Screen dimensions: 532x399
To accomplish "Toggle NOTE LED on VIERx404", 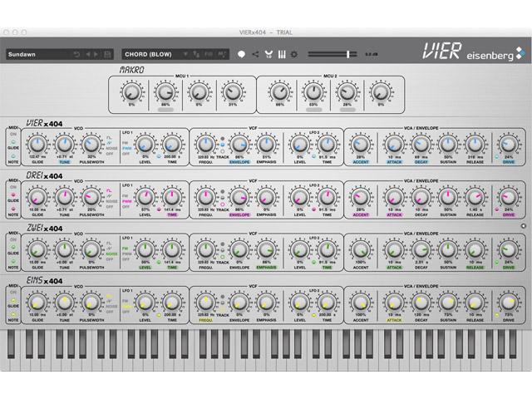I will [x=13, y=156].
